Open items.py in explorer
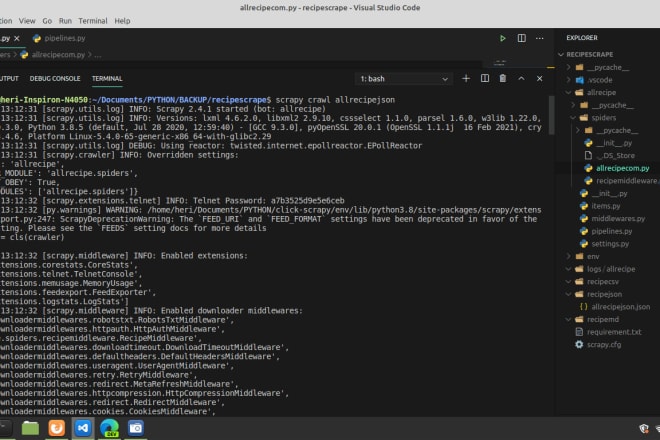This screenshot has height=440, width=660. point(606,206)
